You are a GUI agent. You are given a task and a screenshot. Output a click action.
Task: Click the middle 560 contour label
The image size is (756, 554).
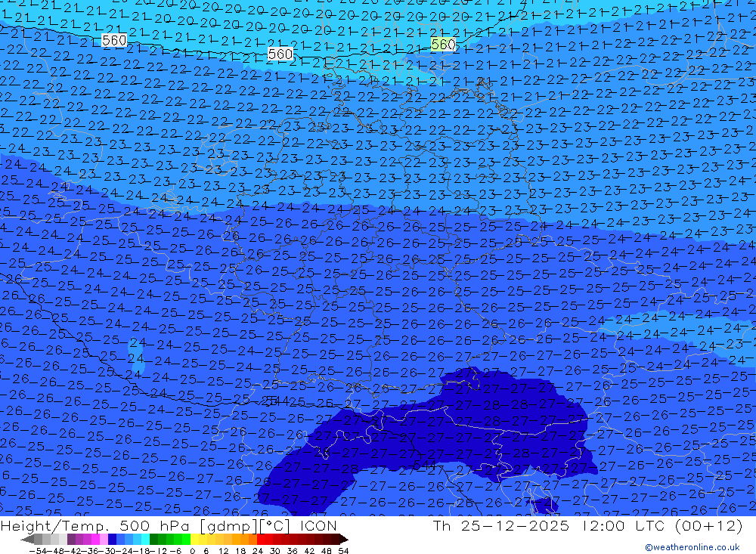(280, 54)
